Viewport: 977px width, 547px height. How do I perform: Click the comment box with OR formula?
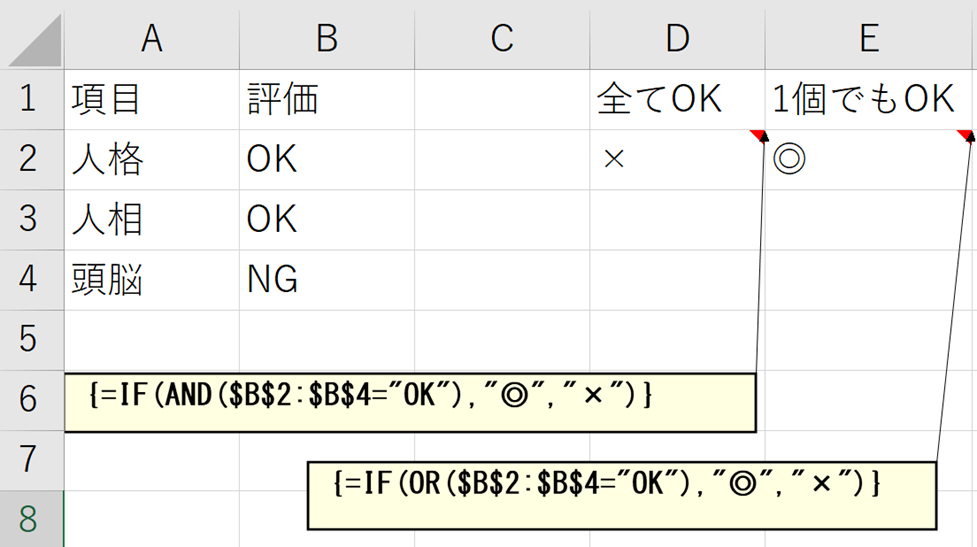[x=620, y=494]
